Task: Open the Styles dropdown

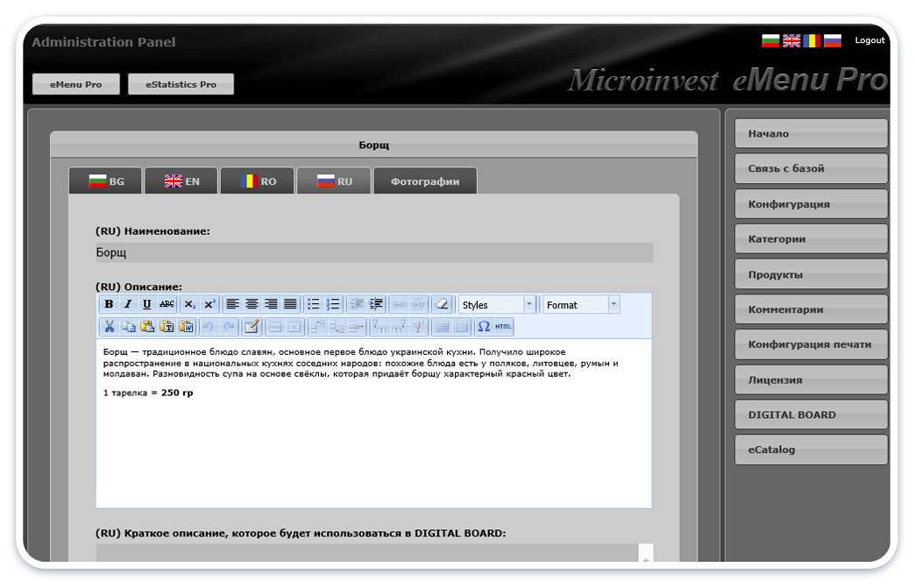Action: (497, 305)
